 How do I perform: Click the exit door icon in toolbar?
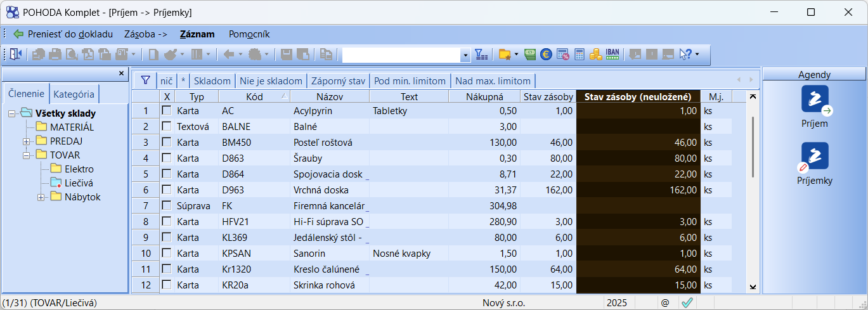click(15, 55)
